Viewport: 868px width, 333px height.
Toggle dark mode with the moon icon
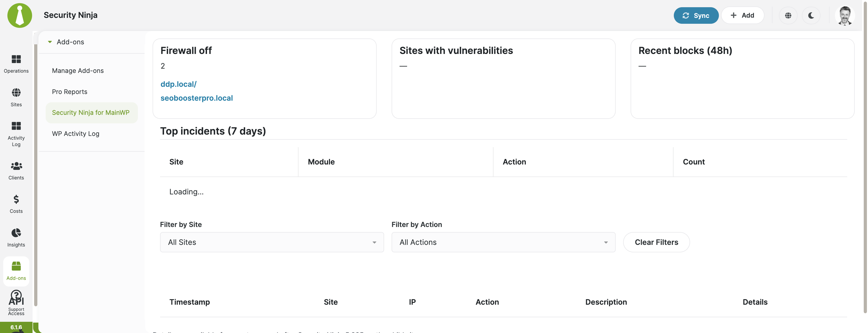click(811, 15)
